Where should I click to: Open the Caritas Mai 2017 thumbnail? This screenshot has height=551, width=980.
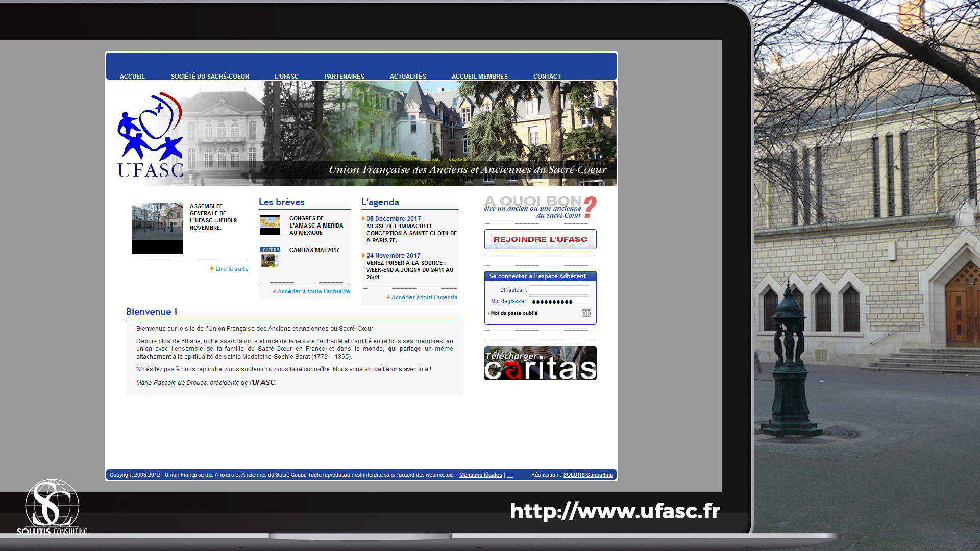coord(270,257)
